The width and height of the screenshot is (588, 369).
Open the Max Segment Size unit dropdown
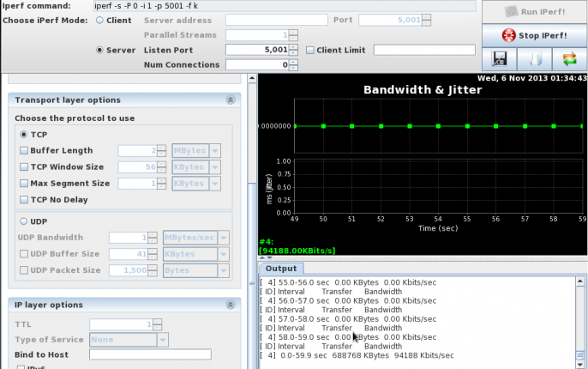coord(214,183)
